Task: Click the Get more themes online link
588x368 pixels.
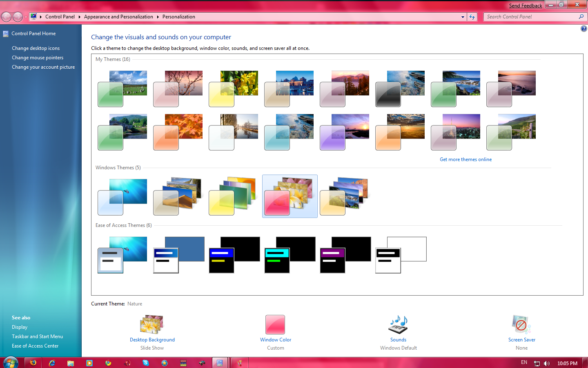Action: (x=465, y=159)
